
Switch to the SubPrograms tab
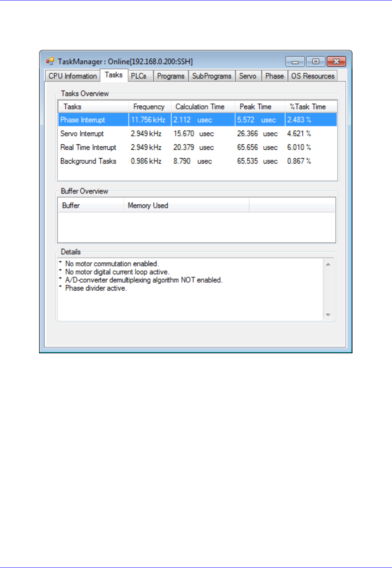coord(211,76)
